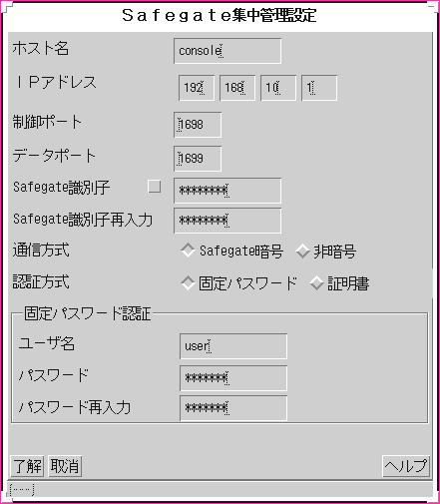Confirm settings with the 了解 button
The image size is (440, 504).
pos(27,466)
